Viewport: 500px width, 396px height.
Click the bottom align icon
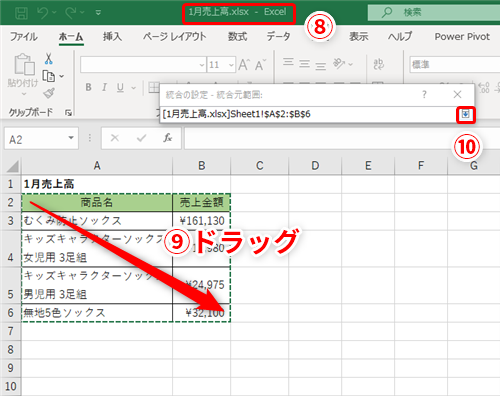[x=320, y=66]
